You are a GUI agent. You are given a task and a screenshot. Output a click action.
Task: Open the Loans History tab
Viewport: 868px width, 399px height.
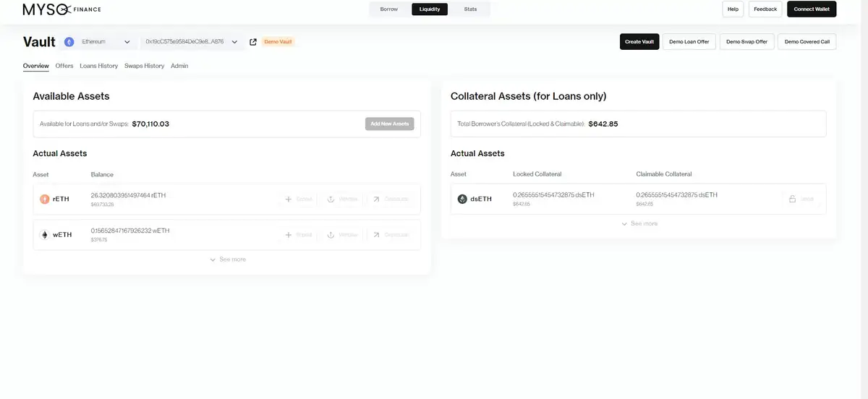pyautogui.click(x=98, y=66)
